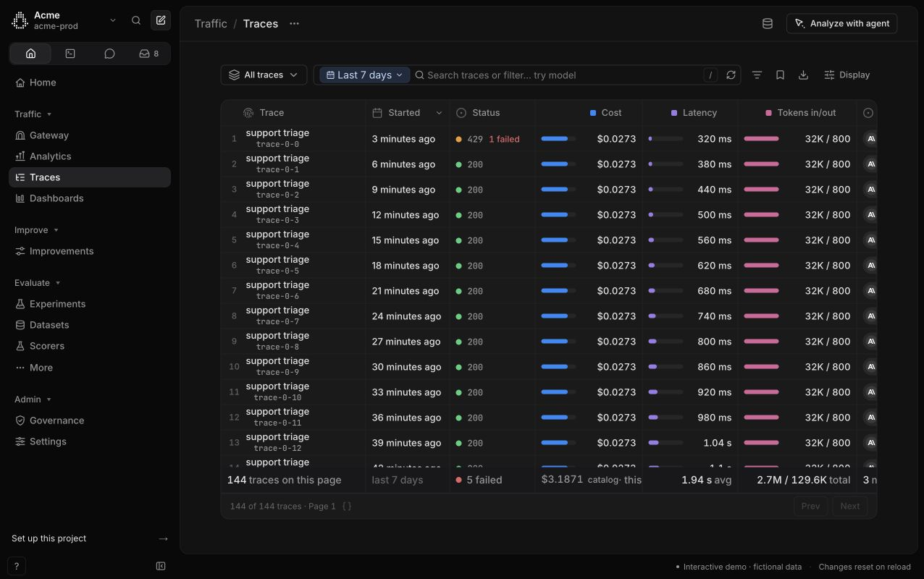Collapse the Evaluate section header

point(38,283)
